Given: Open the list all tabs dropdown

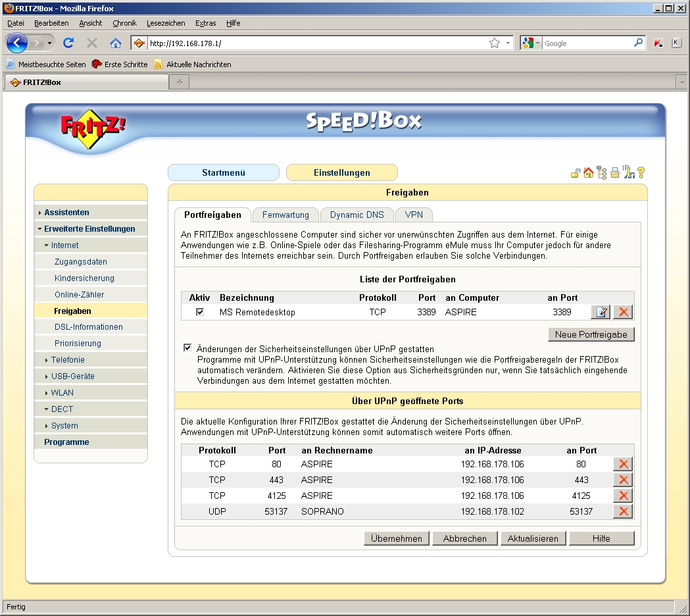Looking at the screenshot, I should [682, 82].
